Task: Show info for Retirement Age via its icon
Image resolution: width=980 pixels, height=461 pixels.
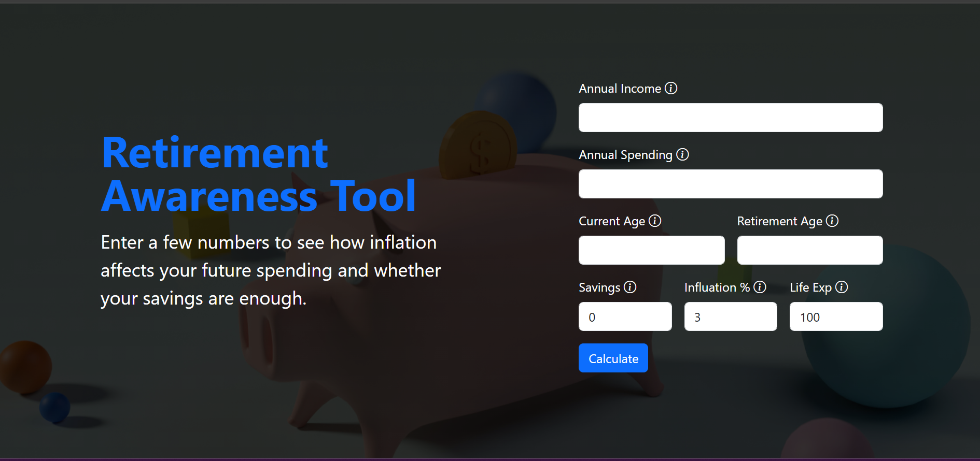Action: [832, 221]
